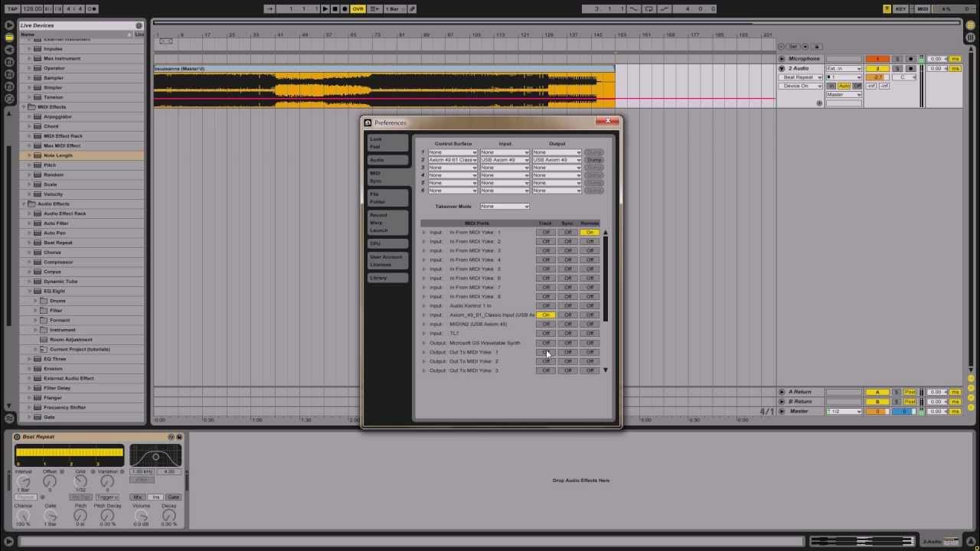The width and height of the screenshot is (980, 551).
Task: Open the quantization '1 Bar' menu
Action: 394,9
